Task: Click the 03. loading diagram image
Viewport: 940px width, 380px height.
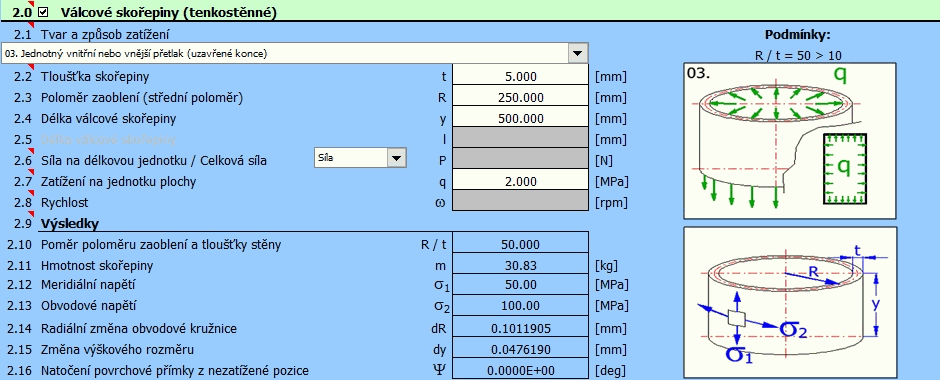Action: [x=790, y=140]
